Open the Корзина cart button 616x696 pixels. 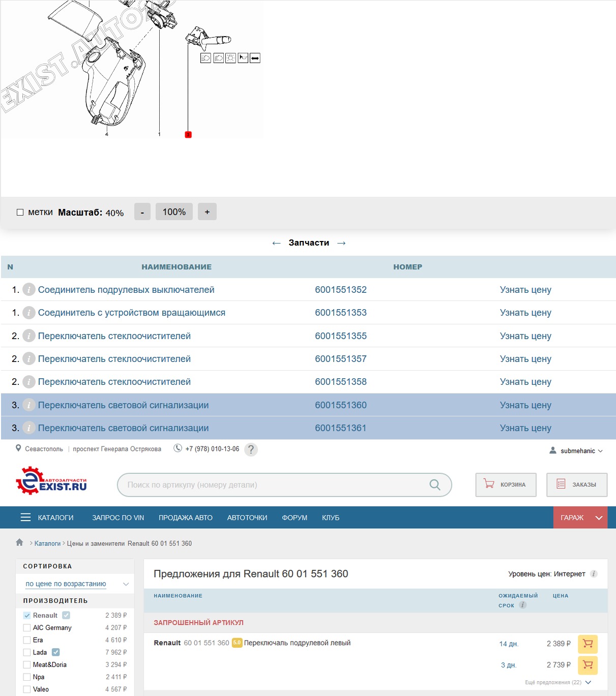click(x=506, y=485)
